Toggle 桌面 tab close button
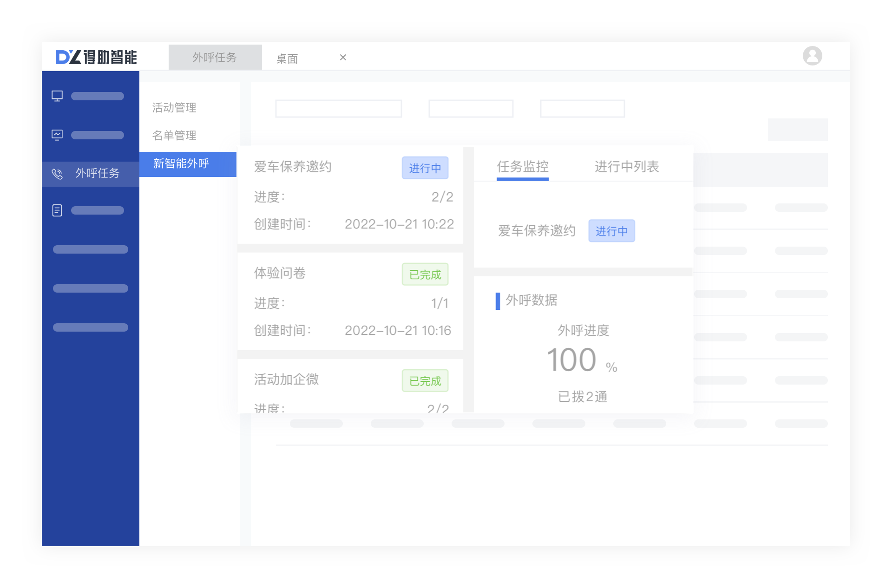 (345, 57)
